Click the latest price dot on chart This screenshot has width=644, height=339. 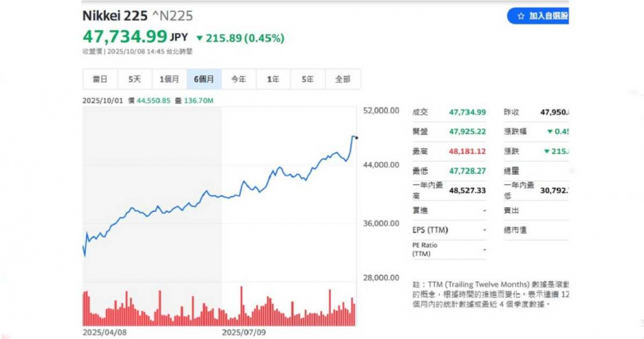point(357,138)
